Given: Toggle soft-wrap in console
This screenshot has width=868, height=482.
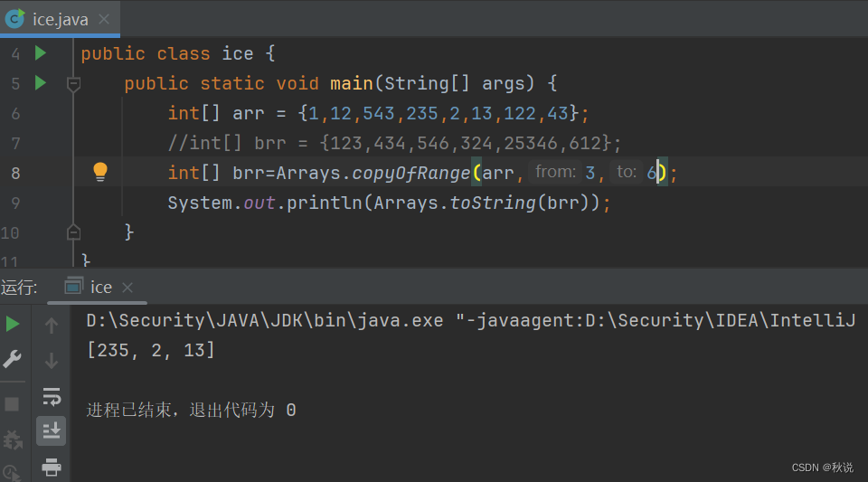Looking at the screenshot, I should click(52, 396).
